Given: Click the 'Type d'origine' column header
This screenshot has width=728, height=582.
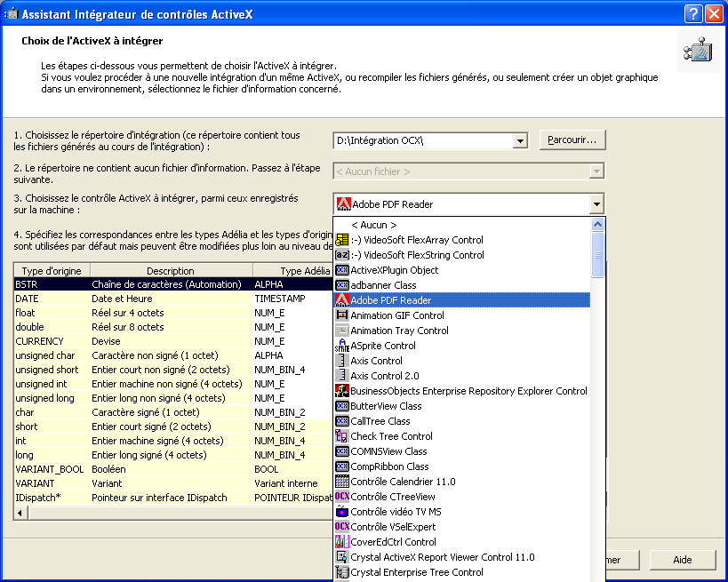Looking at the screenshot, I should (x=52, y=270).
